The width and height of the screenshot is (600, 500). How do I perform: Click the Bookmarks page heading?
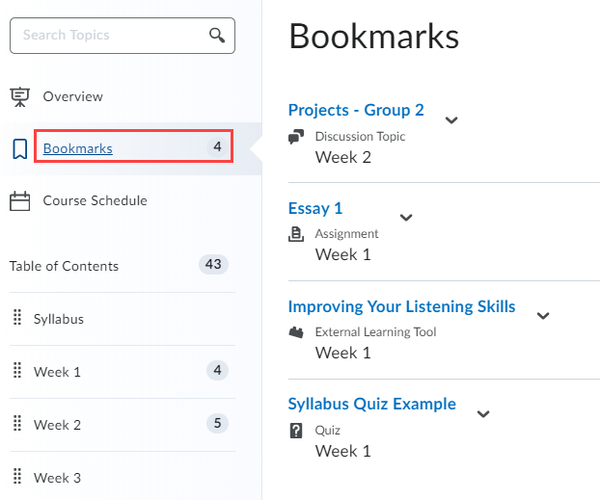click(374, 36)
